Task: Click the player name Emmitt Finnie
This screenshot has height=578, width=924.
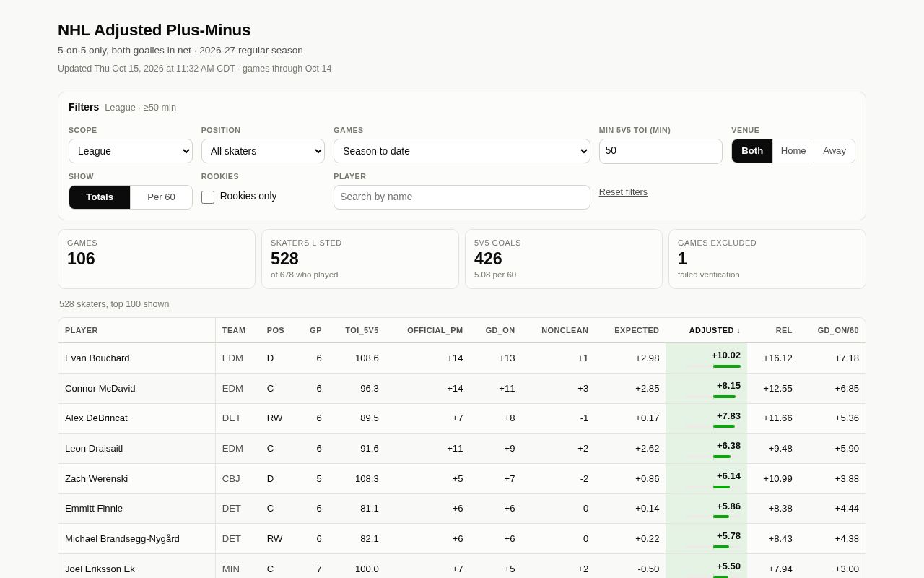Action: pos(94,509)
